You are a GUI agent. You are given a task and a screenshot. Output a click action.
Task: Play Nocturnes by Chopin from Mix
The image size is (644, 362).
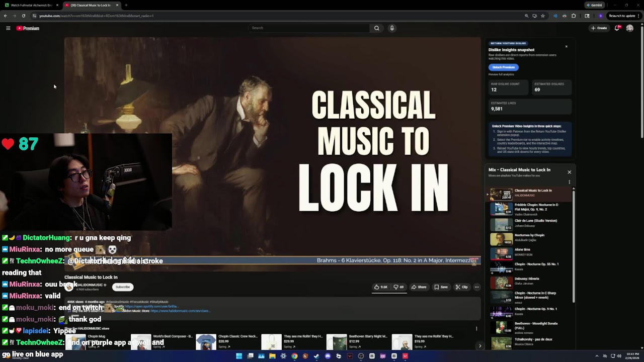530,239
